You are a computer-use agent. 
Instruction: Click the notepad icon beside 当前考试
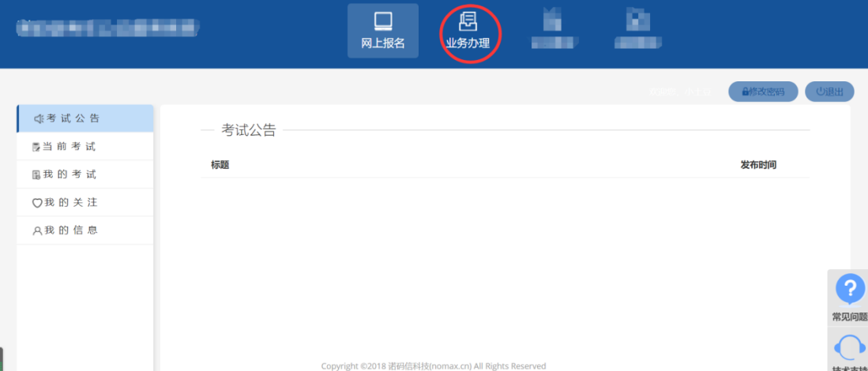pyautogui.click(x=36, y=147)
